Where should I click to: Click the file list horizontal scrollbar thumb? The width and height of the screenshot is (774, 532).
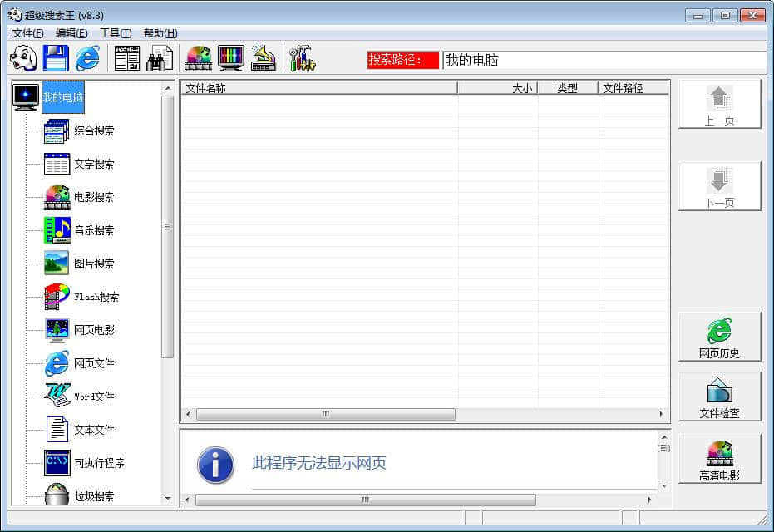pos(325,414)
